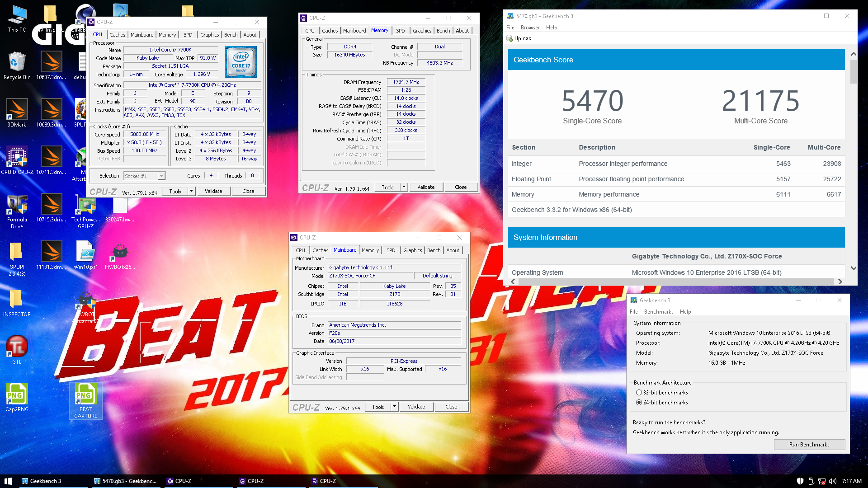The height and width of the screenshot is (488, 868).
Task: Select 32-bit benchmarks radio button
Action: pyautogui.click(x=639, y=393)
